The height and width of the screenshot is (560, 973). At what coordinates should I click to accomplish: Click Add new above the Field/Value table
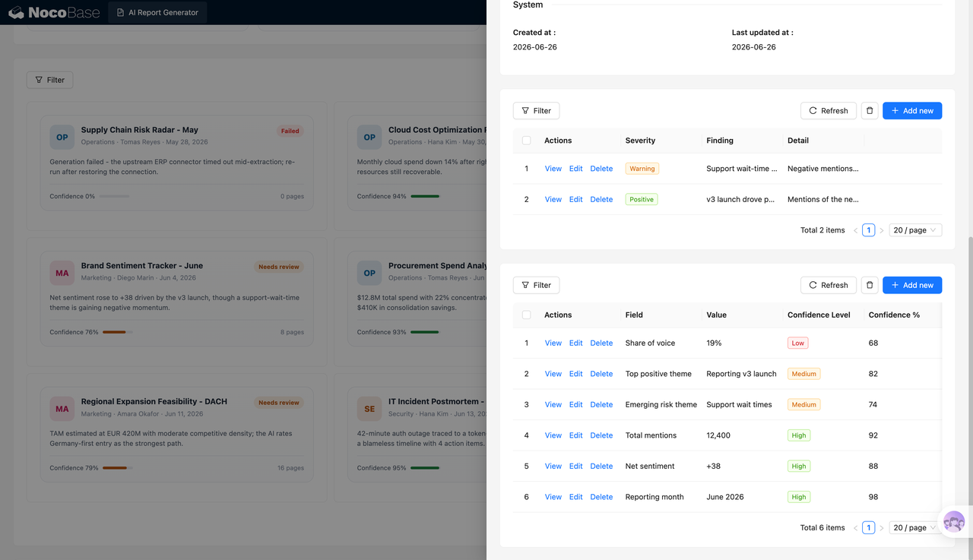[x=912, y=285]
